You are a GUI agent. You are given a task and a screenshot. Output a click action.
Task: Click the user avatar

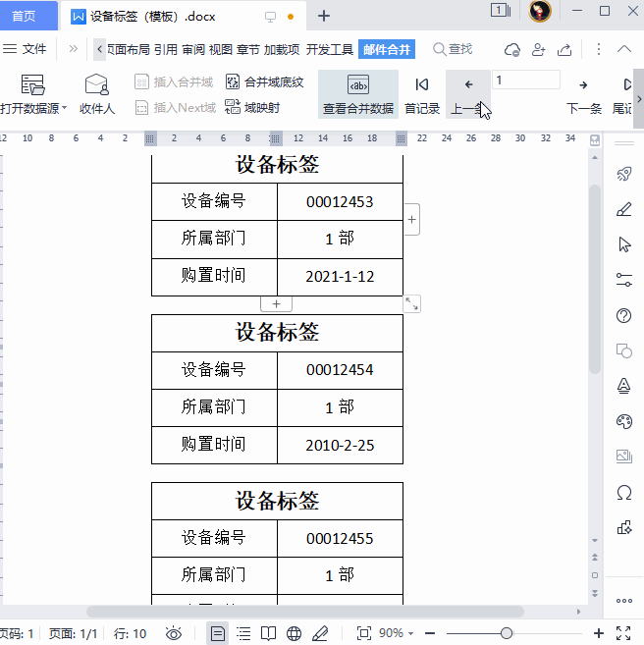(540, 11)
